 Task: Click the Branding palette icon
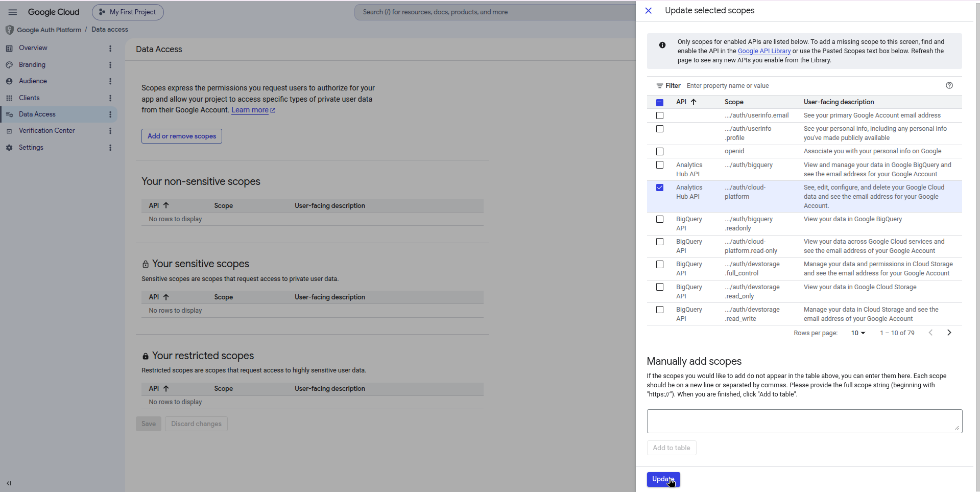pos(9,65)
